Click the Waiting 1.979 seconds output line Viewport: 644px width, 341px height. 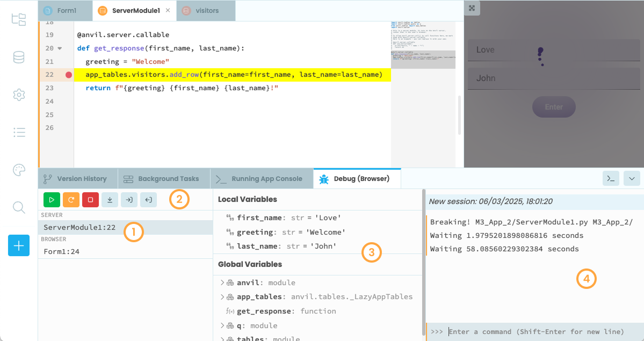tap(506, 235)
